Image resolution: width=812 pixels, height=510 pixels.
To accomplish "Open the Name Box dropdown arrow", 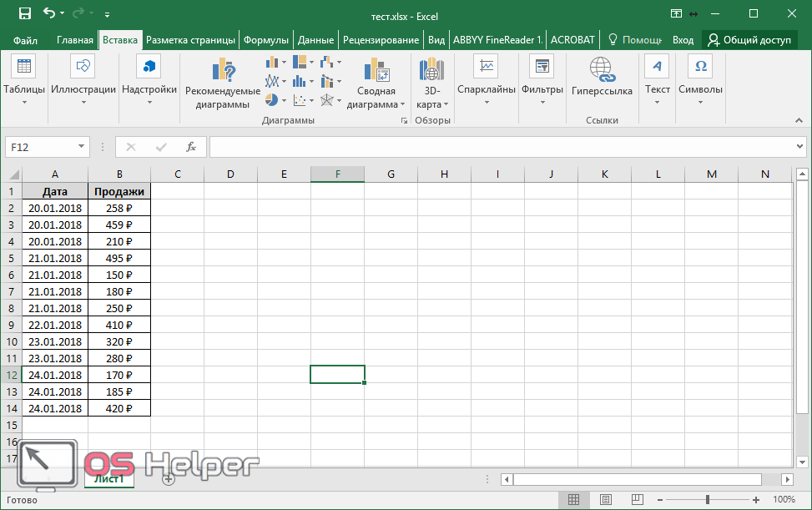I will click(81, 147).
